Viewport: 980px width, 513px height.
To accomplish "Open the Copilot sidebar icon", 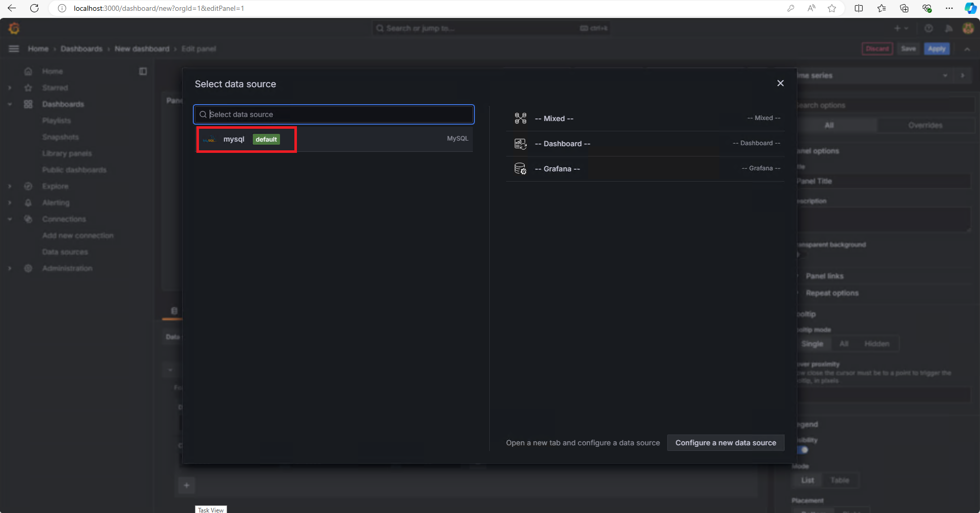I will (x=970, y=8).
